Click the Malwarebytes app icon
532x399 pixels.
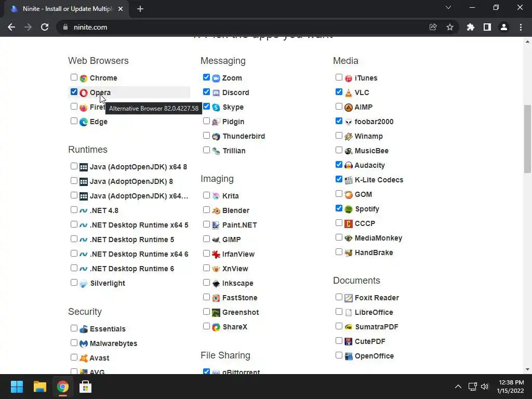[84, 344]
